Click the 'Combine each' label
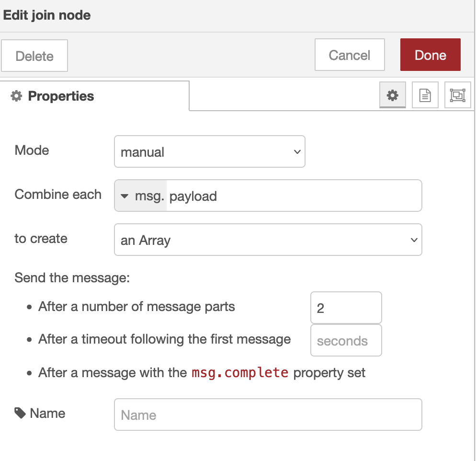This screenshot has height=461, width=476. click(x=58, y=195)
